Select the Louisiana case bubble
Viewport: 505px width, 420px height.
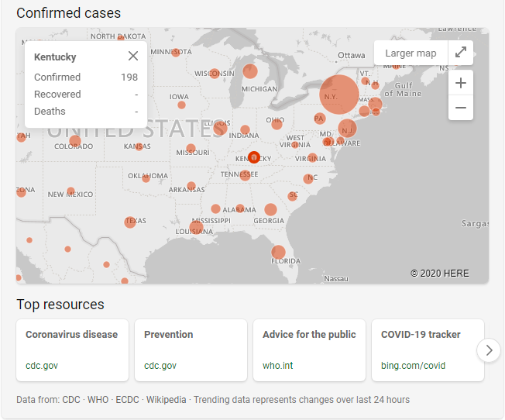click(x=196, y=226)
